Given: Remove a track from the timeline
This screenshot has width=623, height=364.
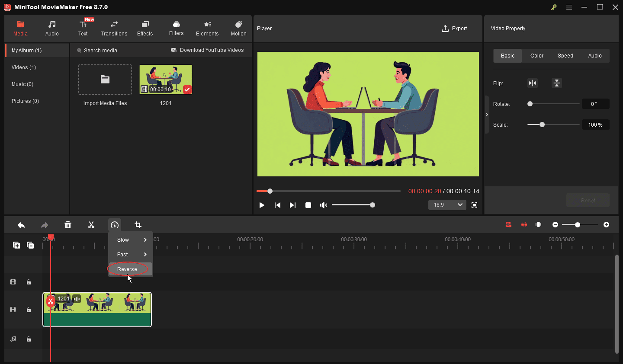Looking at the screenshot, I should coord(30,245).
